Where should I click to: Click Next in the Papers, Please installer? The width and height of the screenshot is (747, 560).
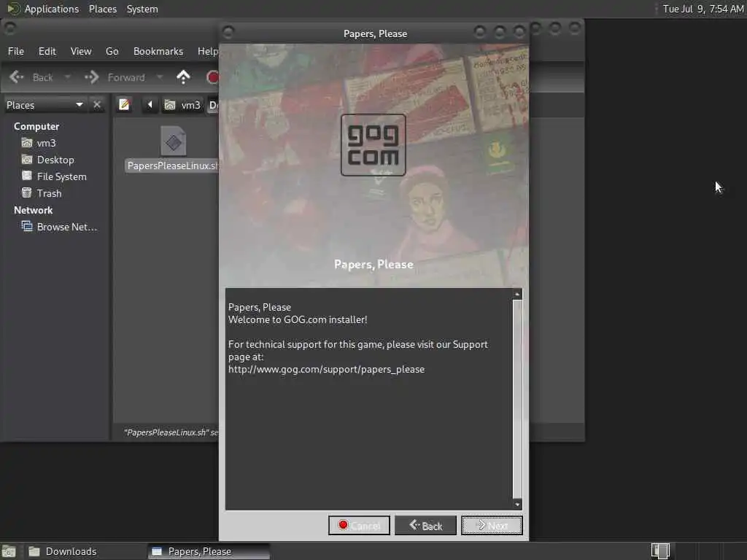click(492, 525)
